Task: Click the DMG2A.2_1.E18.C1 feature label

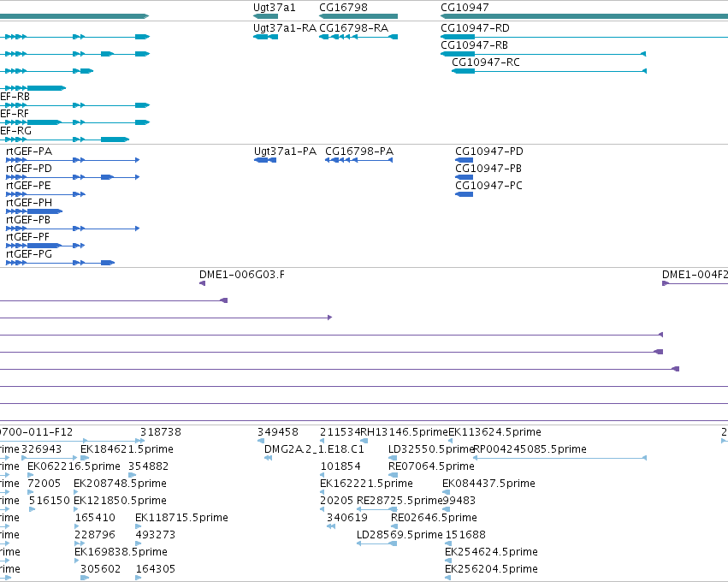Action: pos(314,449)
